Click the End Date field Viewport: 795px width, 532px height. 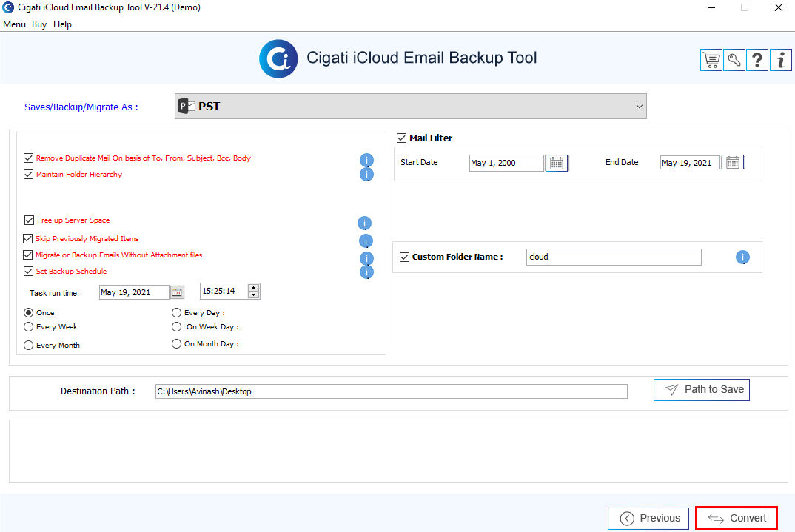690,163
